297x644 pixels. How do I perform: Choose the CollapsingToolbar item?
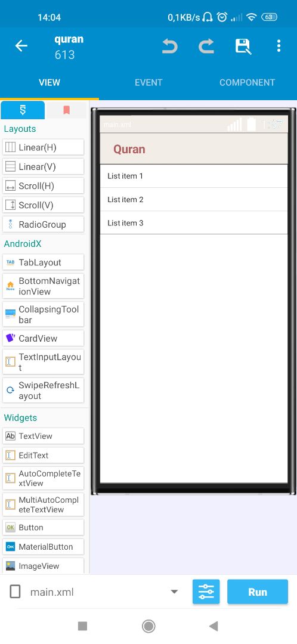pyautogui.click(x=43, y=315)
